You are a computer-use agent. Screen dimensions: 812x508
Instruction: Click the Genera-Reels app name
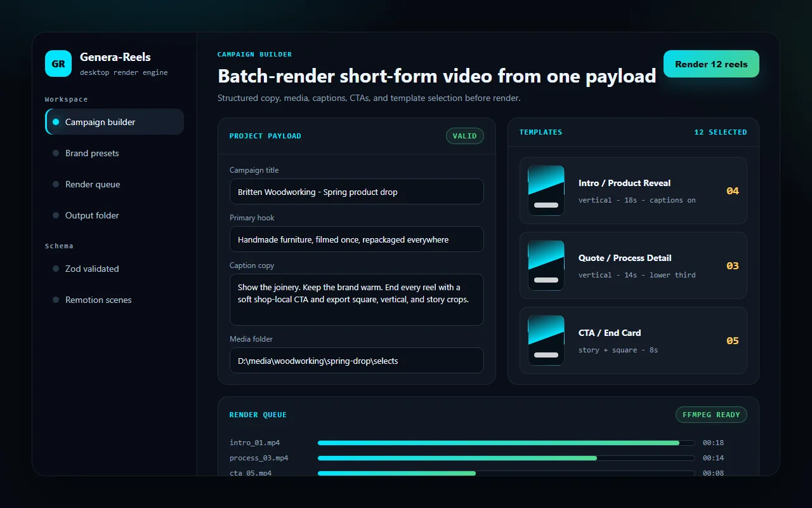(x=115, y=57)
